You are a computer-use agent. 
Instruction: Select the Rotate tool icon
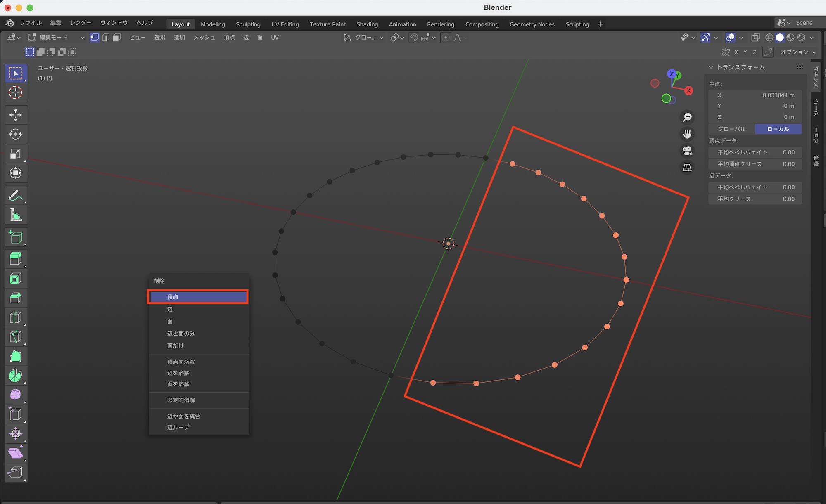(16, 134)
